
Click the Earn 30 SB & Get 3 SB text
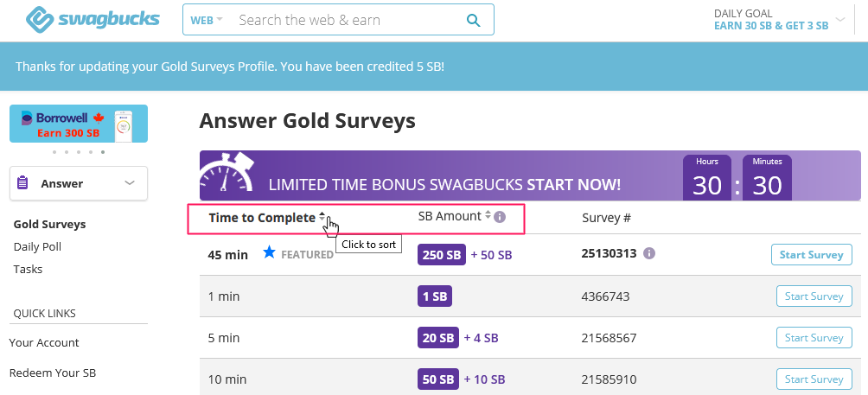tap(771, 25)
